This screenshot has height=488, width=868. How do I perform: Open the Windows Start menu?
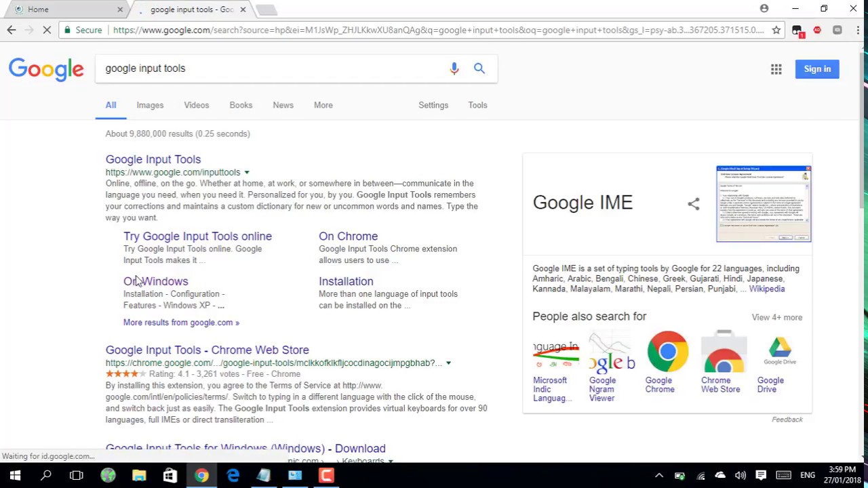click(15, 475)
